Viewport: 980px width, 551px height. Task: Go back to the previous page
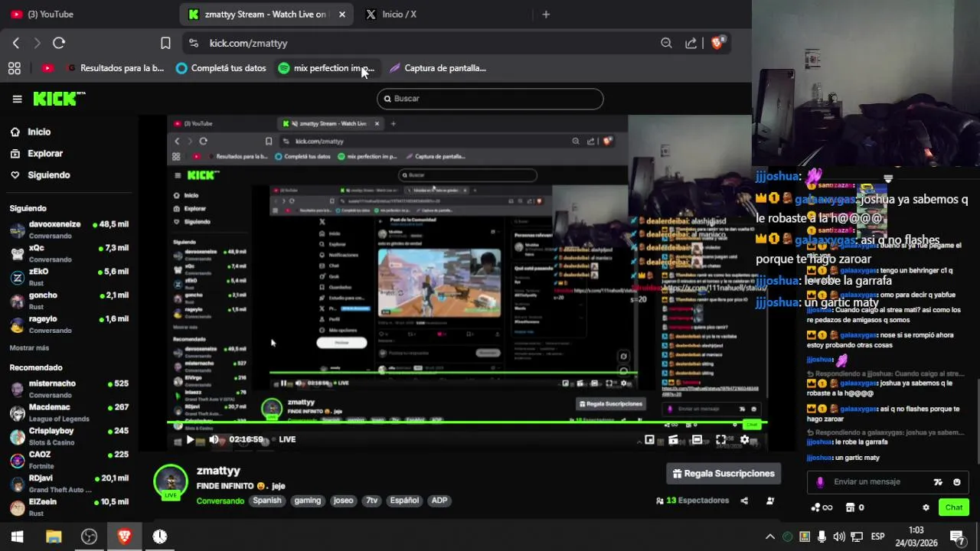tap(16, 43)
